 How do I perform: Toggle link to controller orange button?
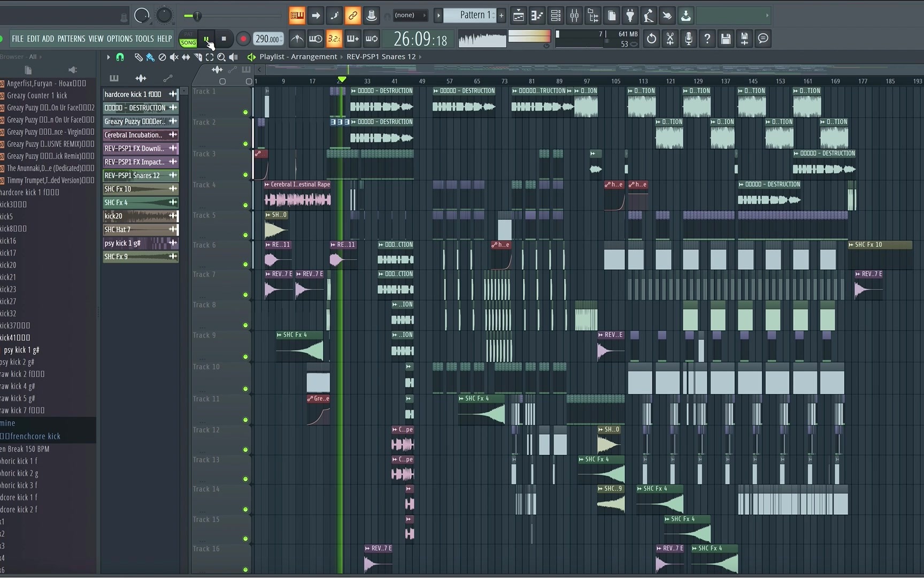coord(353,16)
